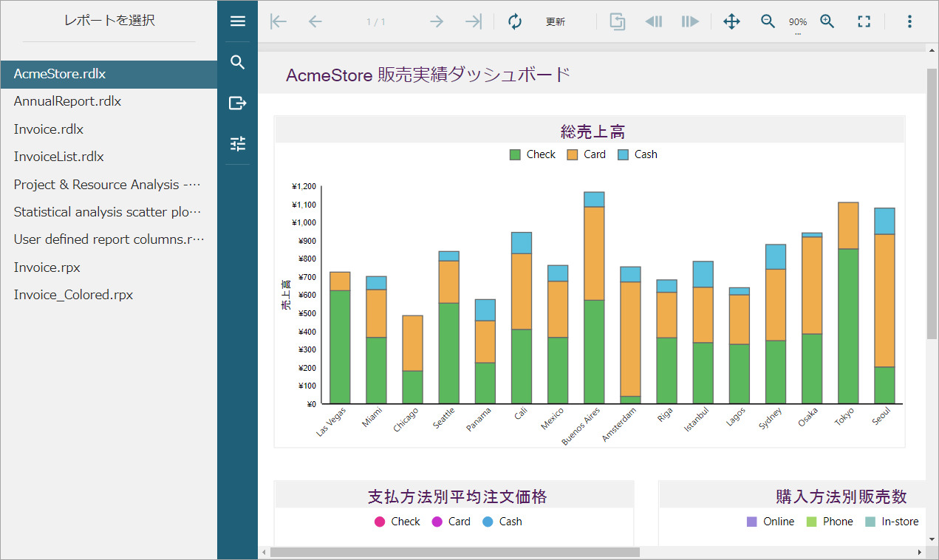Image resolution: width=939 pixels, height=560 pixels.
Task: Click the refresh report icon
Action: click(515, 21)
